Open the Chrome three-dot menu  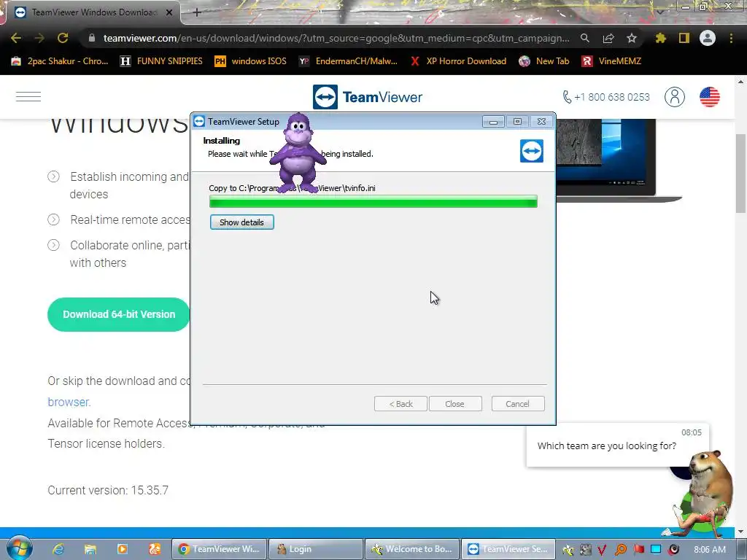731,38
